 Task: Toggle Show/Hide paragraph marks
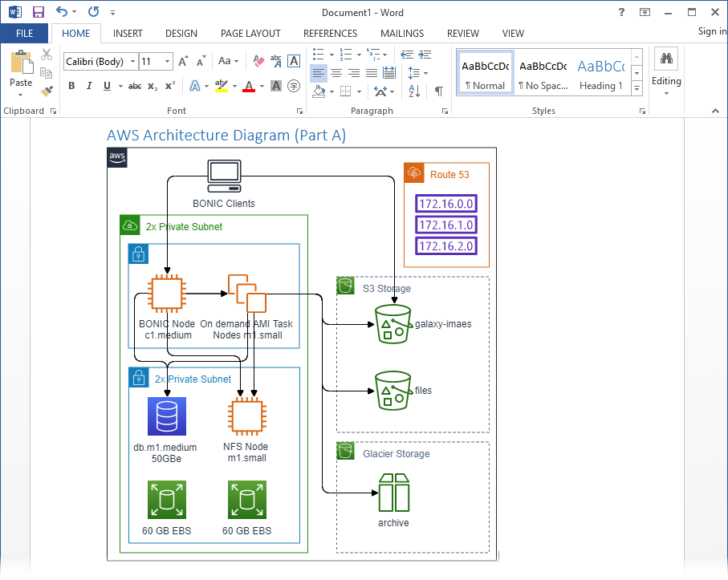tap(439, 91)
